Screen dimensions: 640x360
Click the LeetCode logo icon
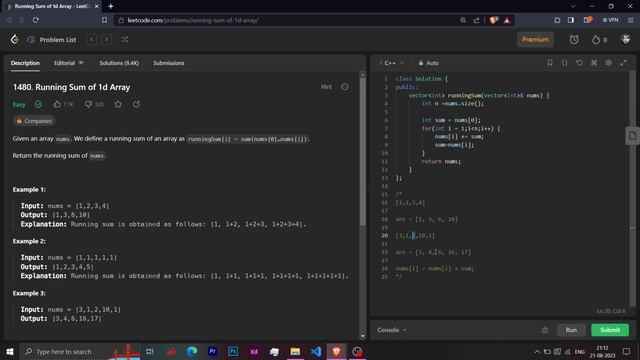coord(15,40)
